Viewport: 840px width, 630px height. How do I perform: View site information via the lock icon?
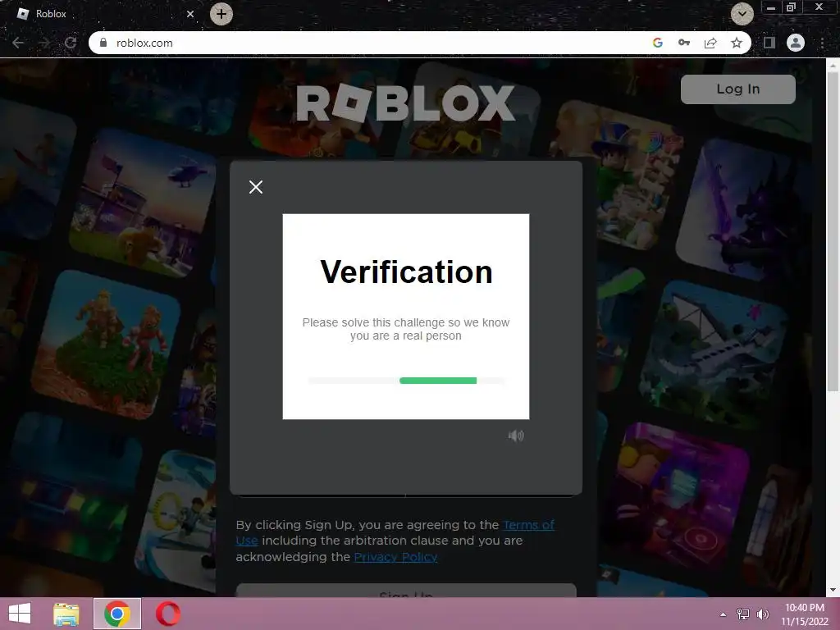click(104, 43)
